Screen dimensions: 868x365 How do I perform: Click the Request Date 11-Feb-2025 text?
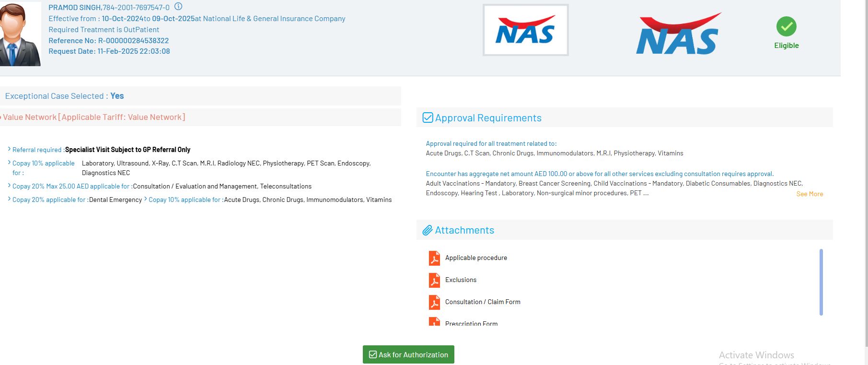point(109,51)
